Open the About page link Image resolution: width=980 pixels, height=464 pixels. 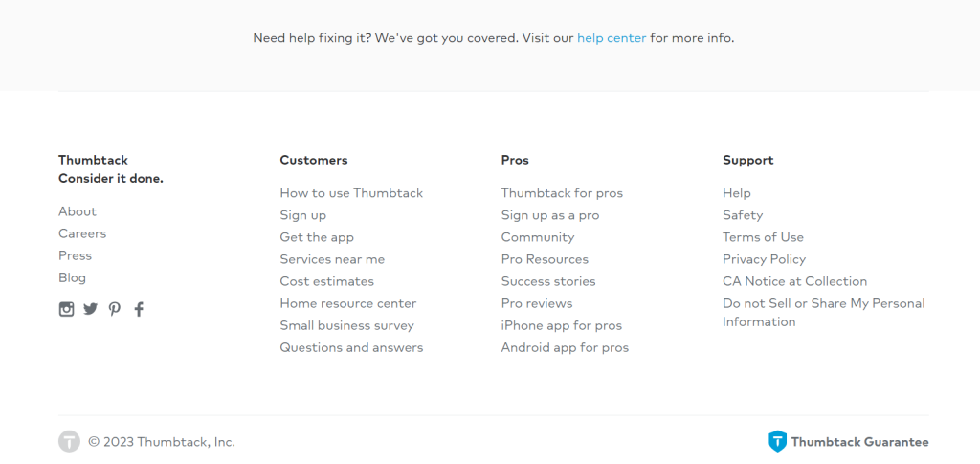(x=78, y=211)
